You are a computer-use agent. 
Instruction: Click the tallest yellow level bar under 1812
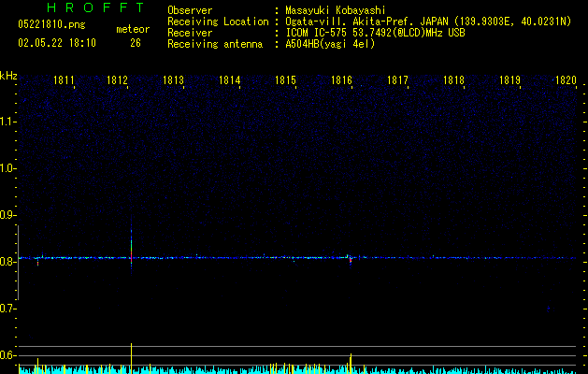pyautogui.click(x=131, y=358)
